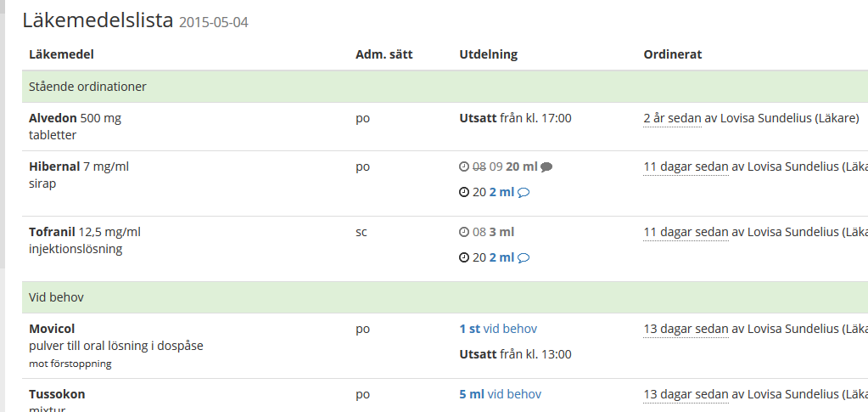Open the comment bubble on Tofranil 2 ml dose

point(524,258)
